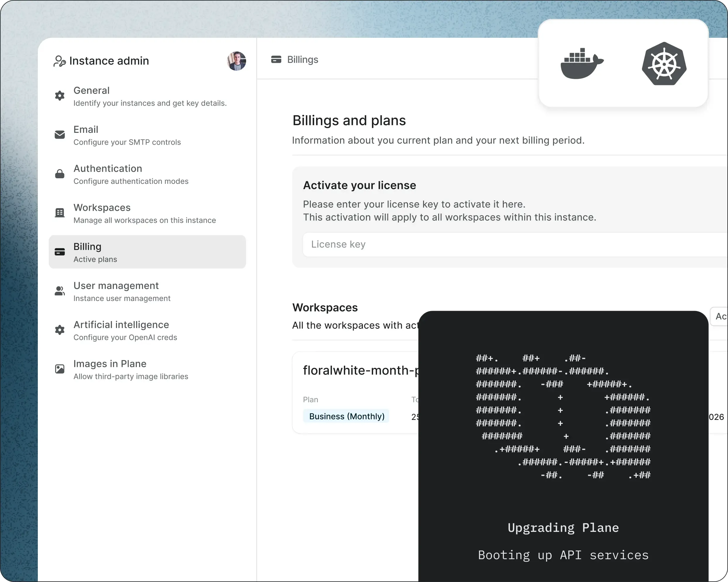Click the Kubernetes helm wheel icon
Viewport: 728px width, 582px height.
tap(664, 63)
